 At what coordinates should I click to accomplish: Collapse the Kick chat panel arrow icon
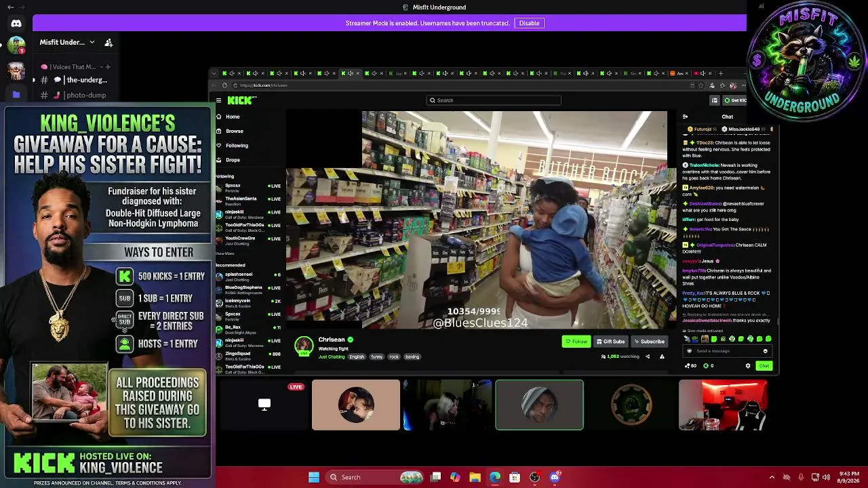[685, 117]
